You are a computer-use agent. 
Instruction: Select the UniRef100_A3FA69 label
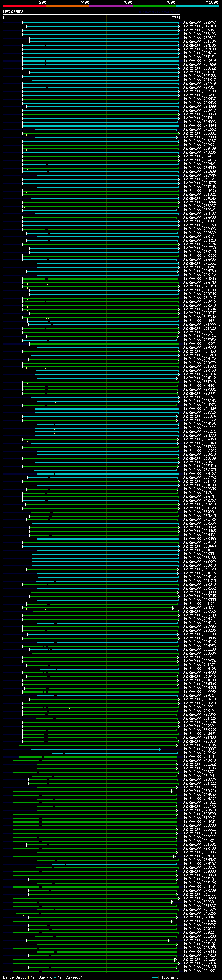199,64
